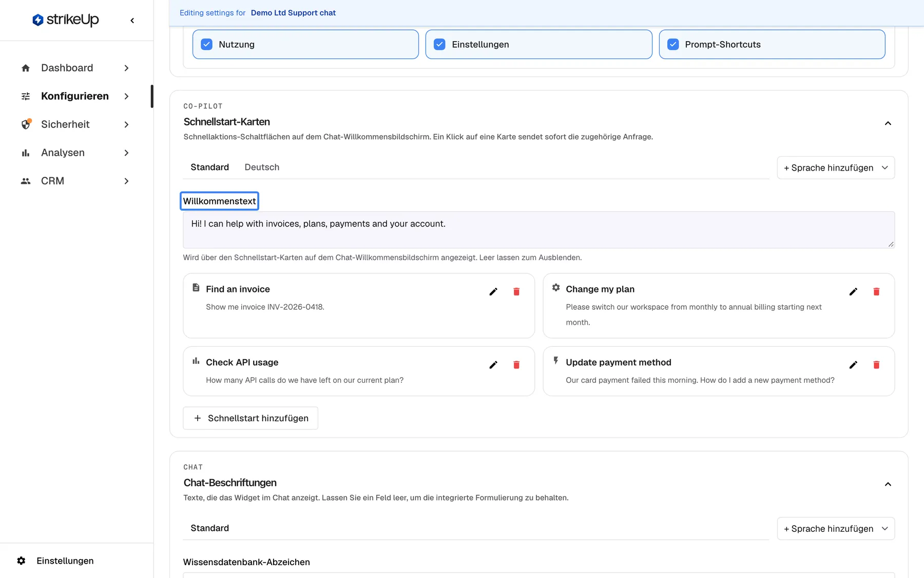Click the Konfigurieren sliders icon
The width and height of the screenshot is (924, 578).
(26, 96)
